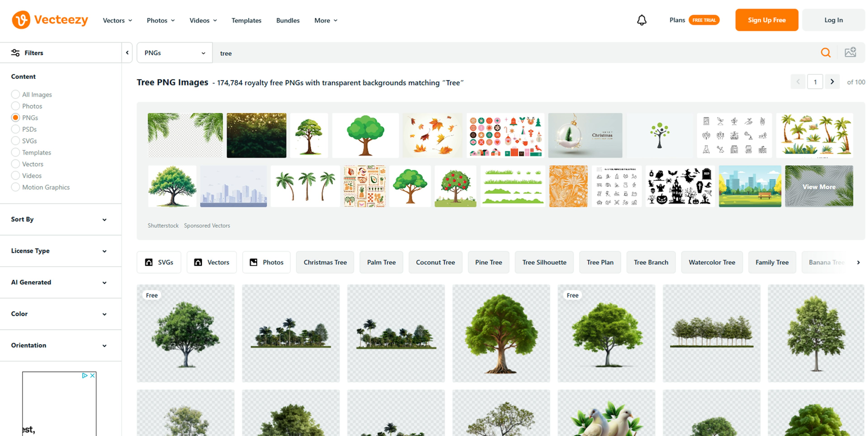868x436 pixels.
Task: Click the orange search magnifier icon
Action: (x=825, y=53)
